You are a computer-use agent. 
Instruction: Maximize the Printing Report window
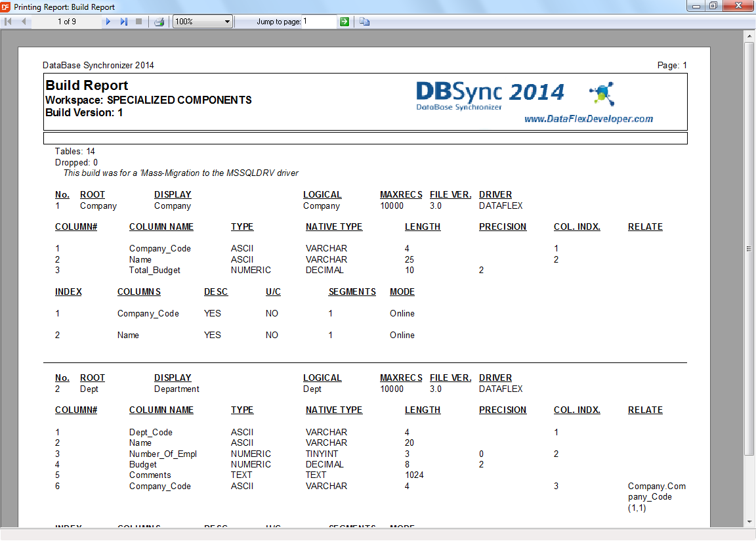713,6
